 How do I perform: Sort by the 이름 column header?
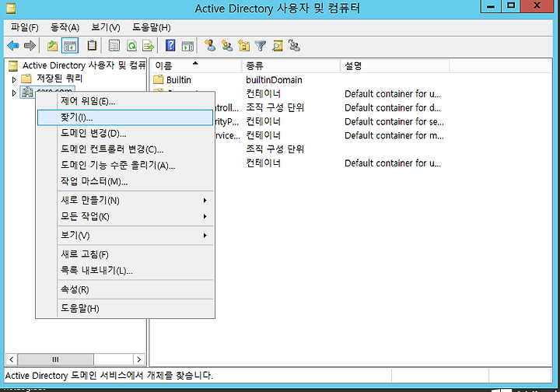click(x=196, y=66)
